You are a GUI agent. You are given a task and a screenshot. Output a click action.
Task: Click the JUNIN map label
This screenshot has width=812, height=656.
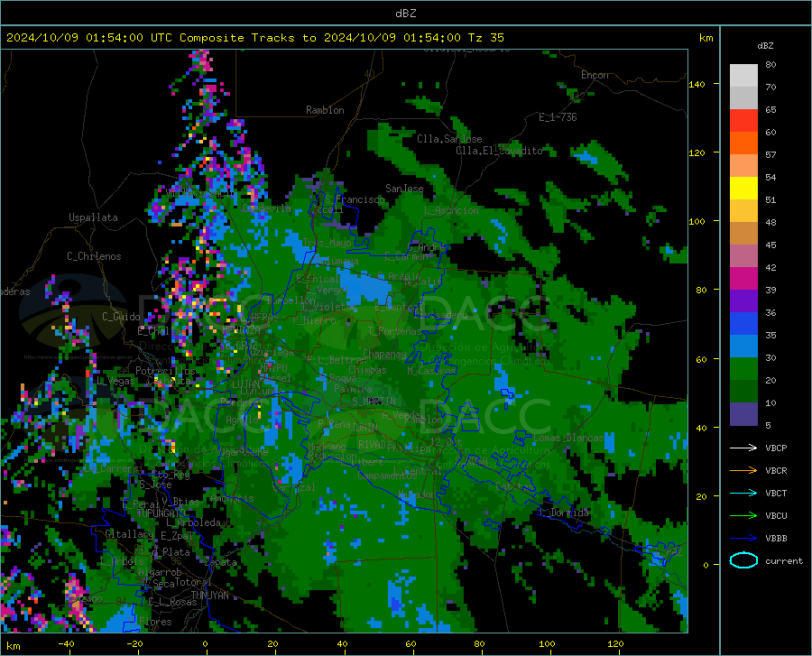tap(364, 427)
